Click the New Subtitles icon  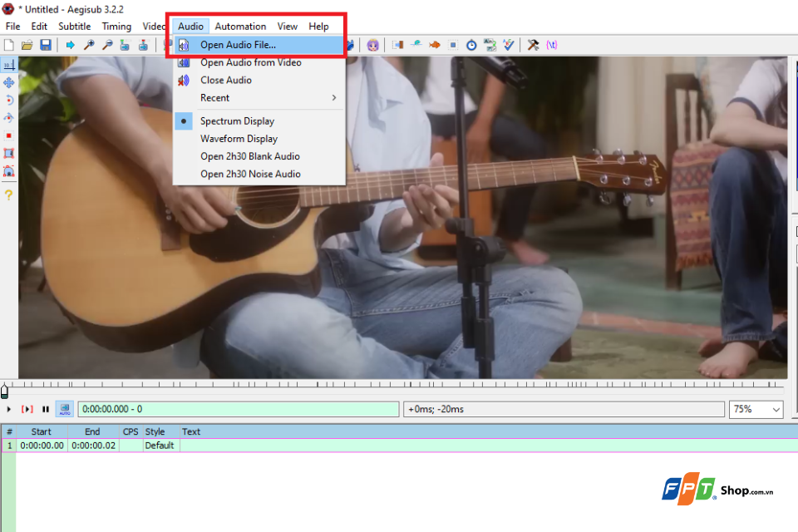(8, 46)
